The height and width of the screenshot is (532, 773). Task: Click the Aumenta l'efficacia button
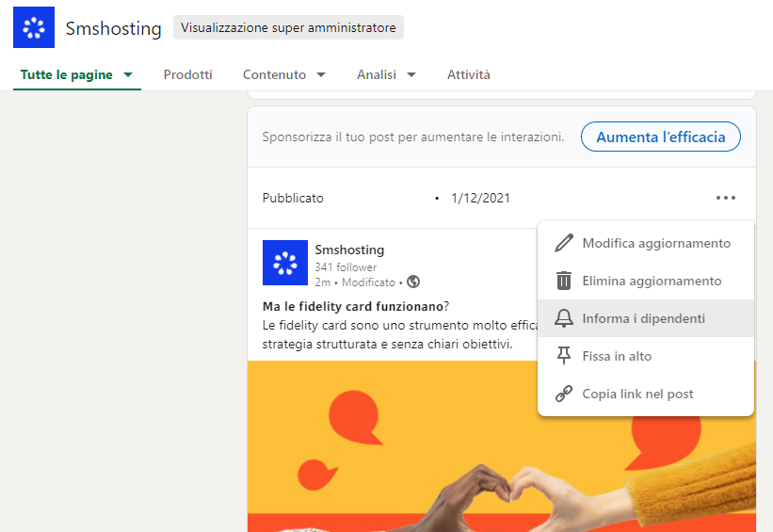click(661, 137)
